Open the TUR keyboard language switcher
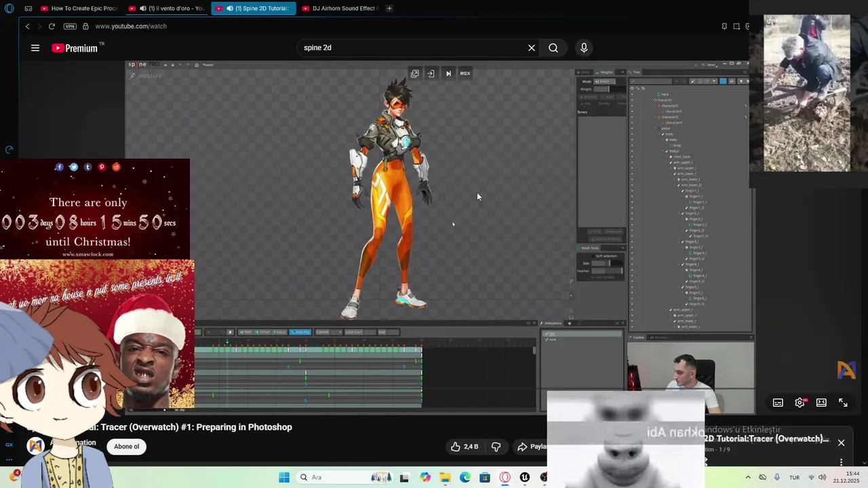 tap(794, 477)
